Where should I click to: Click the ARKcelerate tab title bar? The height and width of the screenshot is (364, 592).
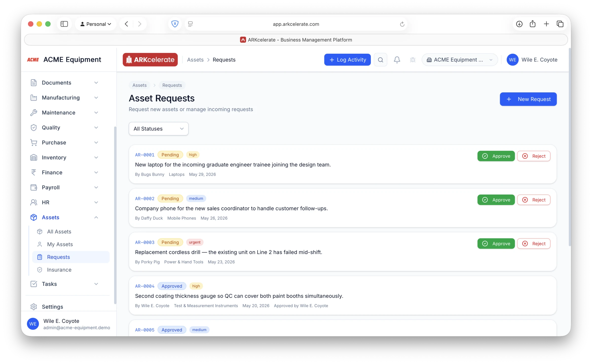(x=296, y=40)
